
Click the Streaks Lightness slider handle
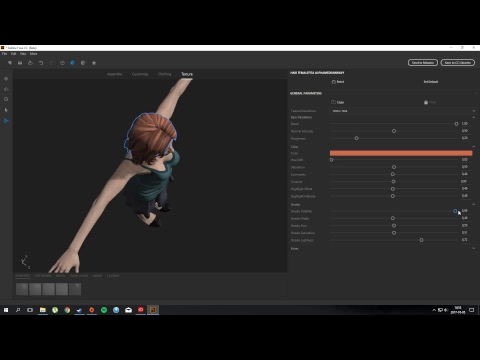pos(421,240)
